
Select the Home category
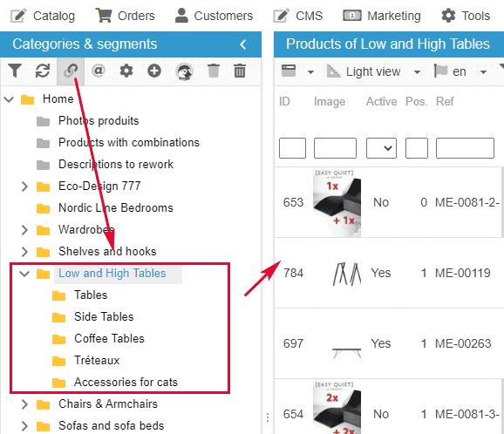[58, 99]
